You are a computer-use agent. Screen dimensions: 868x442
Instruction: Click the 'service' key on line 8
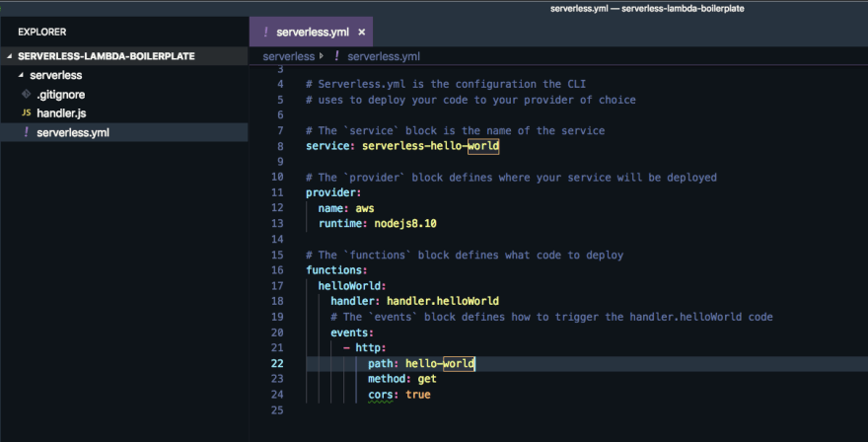(327, 146)
